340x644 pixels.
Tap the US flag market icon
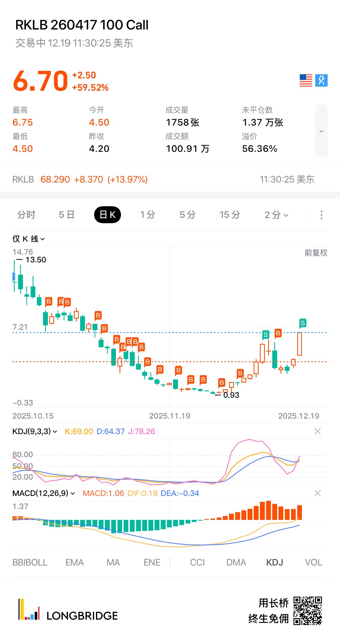click(x=306, y=81)
